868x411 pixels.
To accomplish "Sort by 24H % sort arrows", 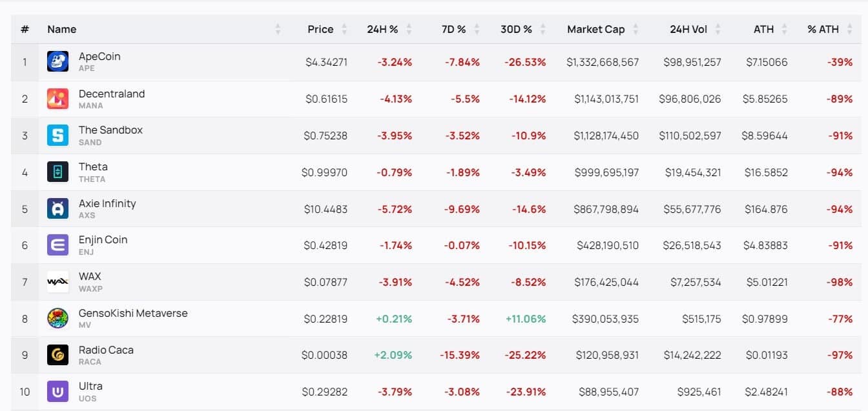I will tap(409, 29).
